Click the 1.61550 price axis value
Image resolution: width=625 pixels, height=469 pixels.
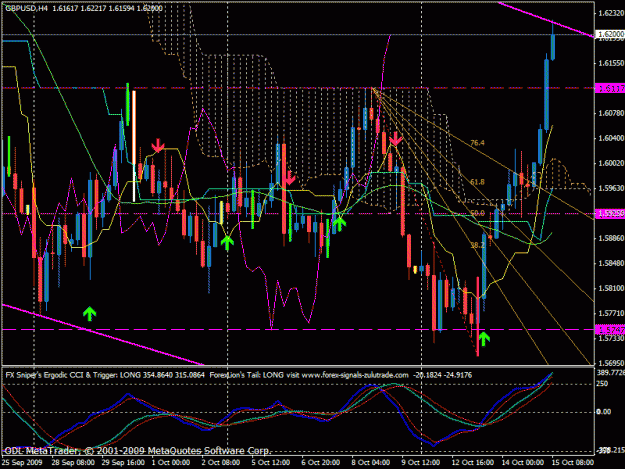(x=611, y=63)
